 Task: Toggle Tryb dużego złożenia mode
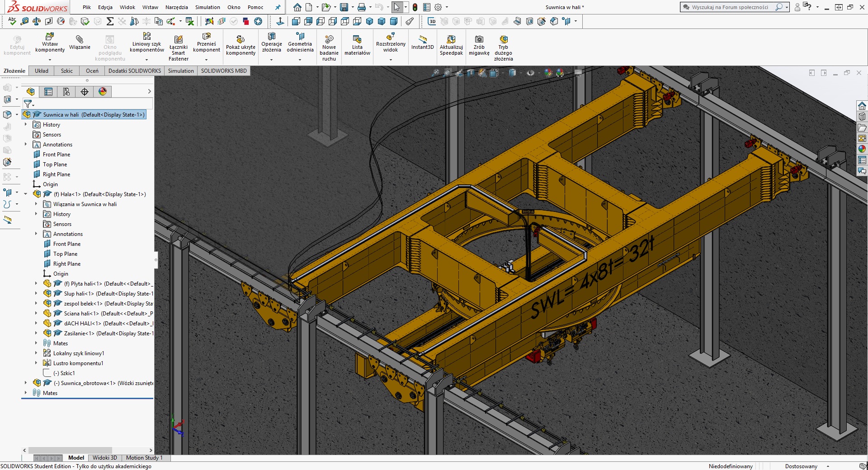503,48
